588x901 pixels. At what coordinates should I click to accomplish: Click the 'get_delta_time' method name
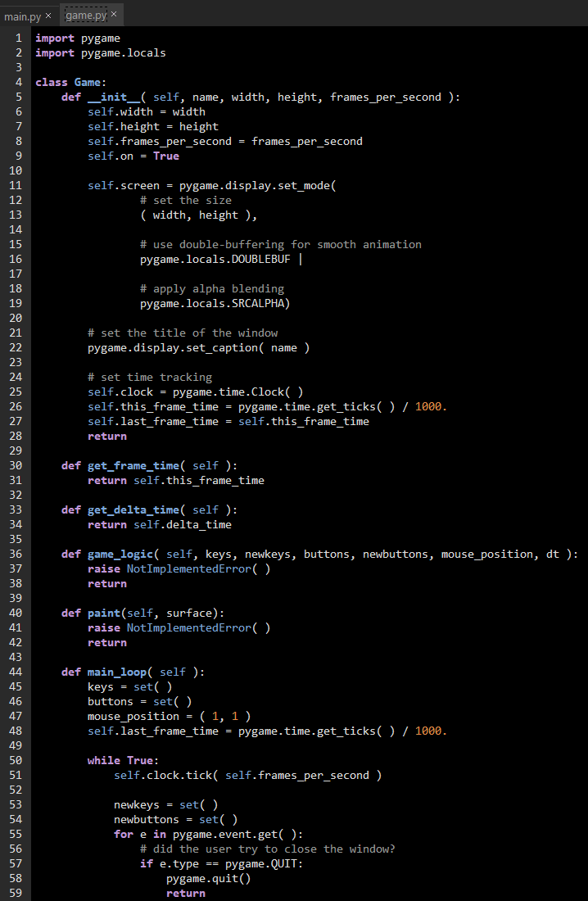133,509
